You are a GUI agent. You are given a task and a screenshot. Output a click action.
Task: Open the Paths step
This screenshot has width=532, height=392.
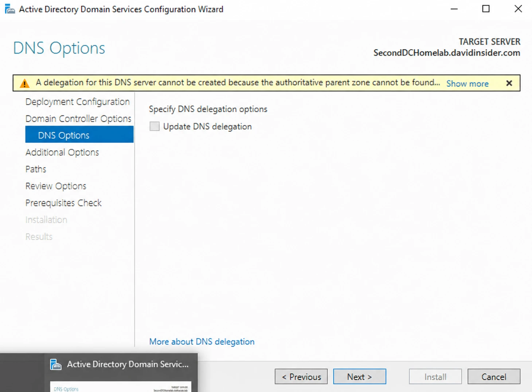tap(36, 169)
